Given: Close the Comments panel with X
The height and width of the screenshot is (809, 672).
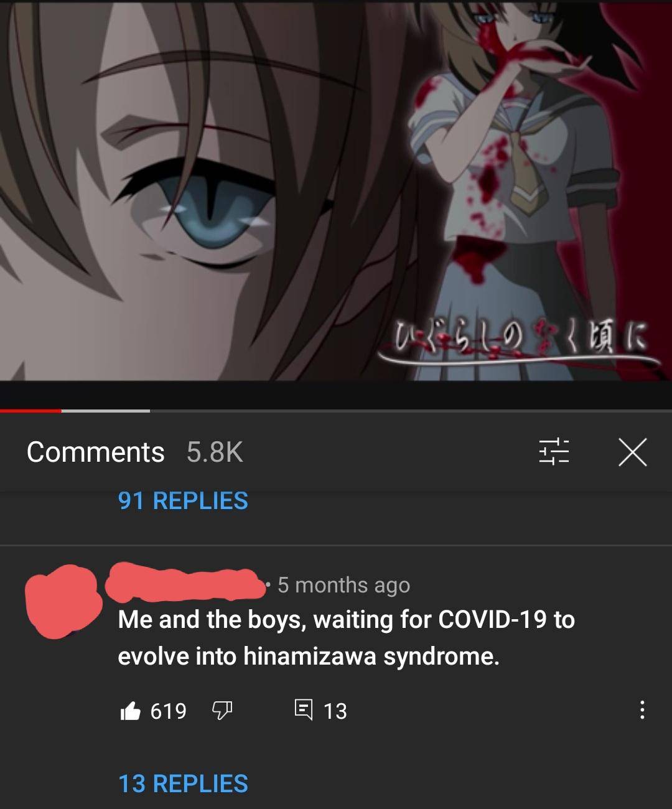Looking at the screenshot, I should (633, 452).
